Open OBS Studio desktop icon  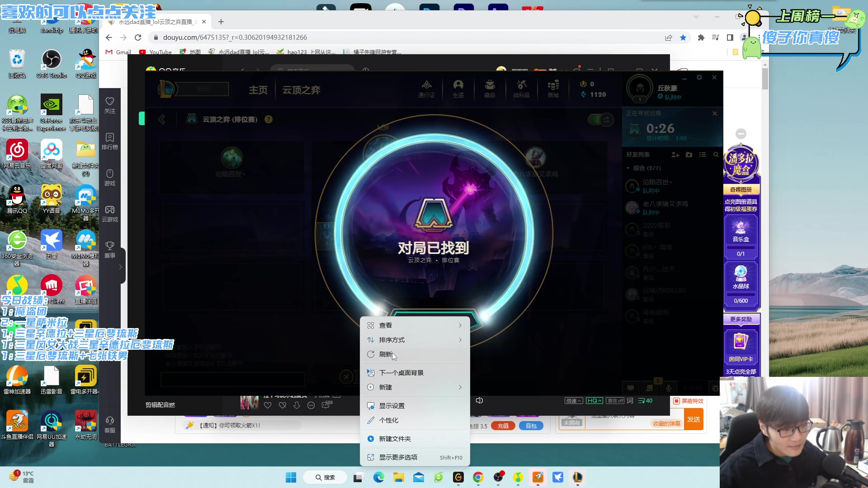pyautogui.click(x=52, y=64)
